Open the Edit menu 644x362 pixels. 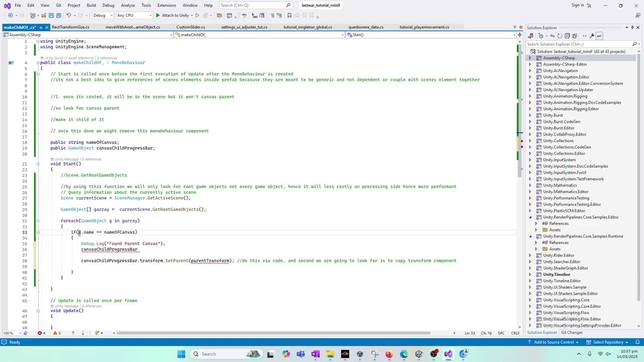31,6
